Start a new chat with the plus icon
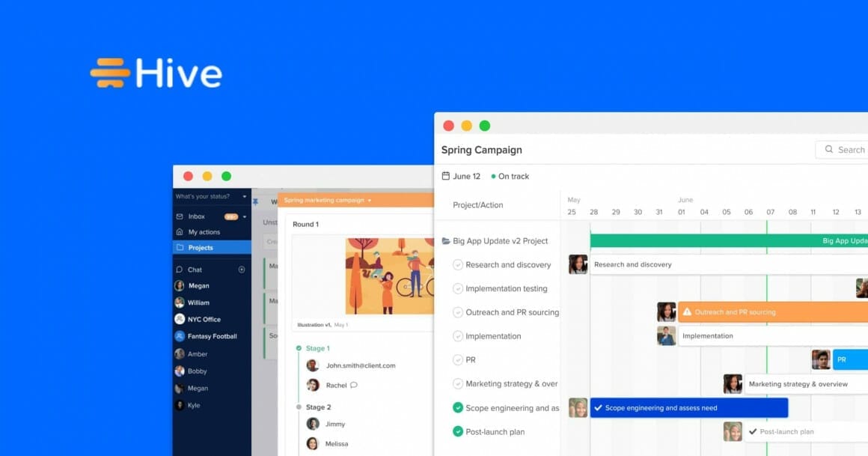Viewport: 868px width, 456px height. pos(241,270)
